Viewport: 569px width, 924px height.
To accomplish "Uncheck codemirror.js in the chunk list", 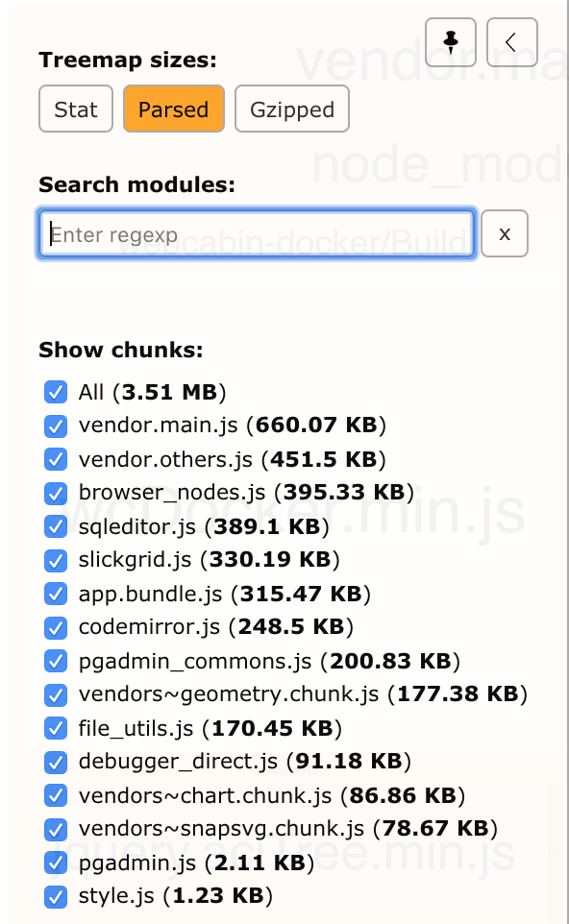I will [56, 627].
